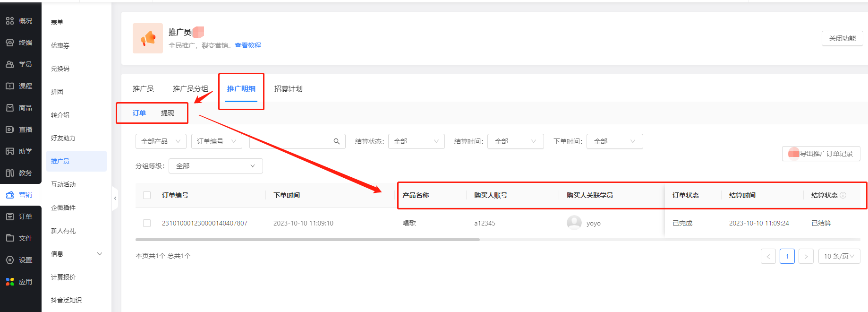This screenshot has width=868, height=312.
Task: Click the horizontal table scrollbar
Action: 307,240
